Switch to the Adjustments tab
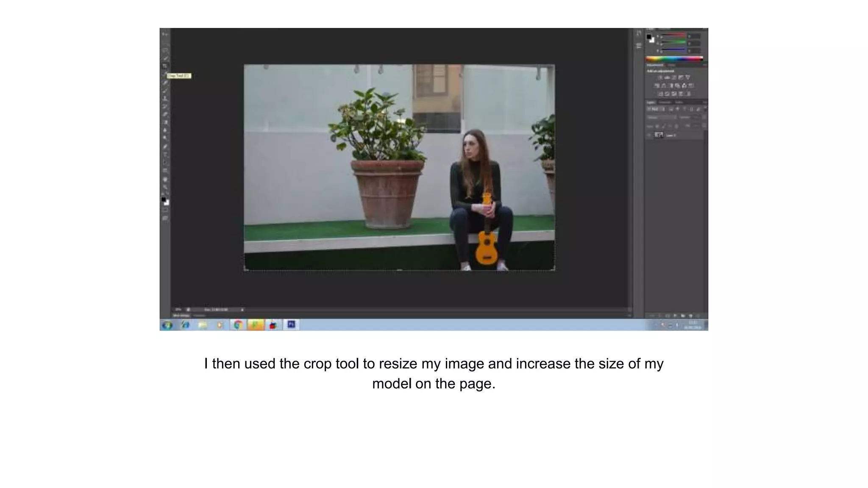 (x=655, y=65)
